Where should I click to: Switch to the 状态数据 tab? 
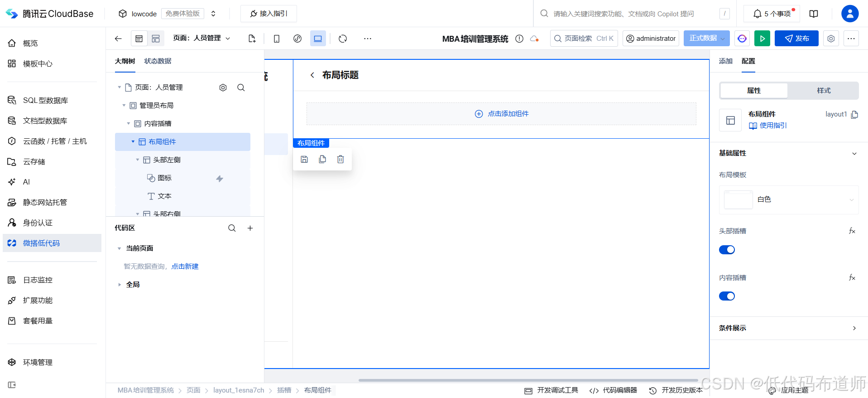coord(158,61)
